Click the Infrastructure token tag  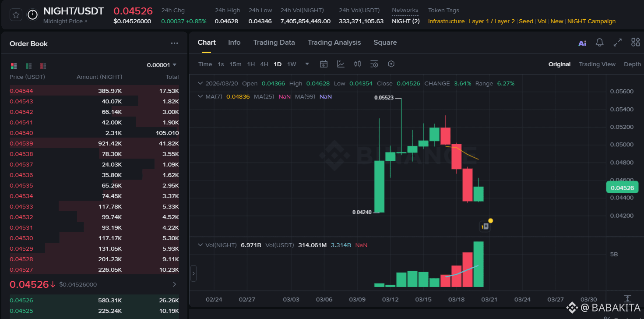pos(446,21)
